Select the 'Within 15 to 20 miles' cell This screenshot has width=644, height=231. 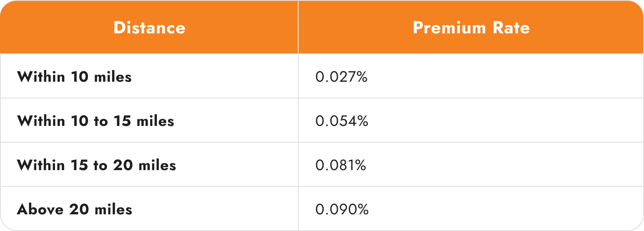click(x=96, y=166)
